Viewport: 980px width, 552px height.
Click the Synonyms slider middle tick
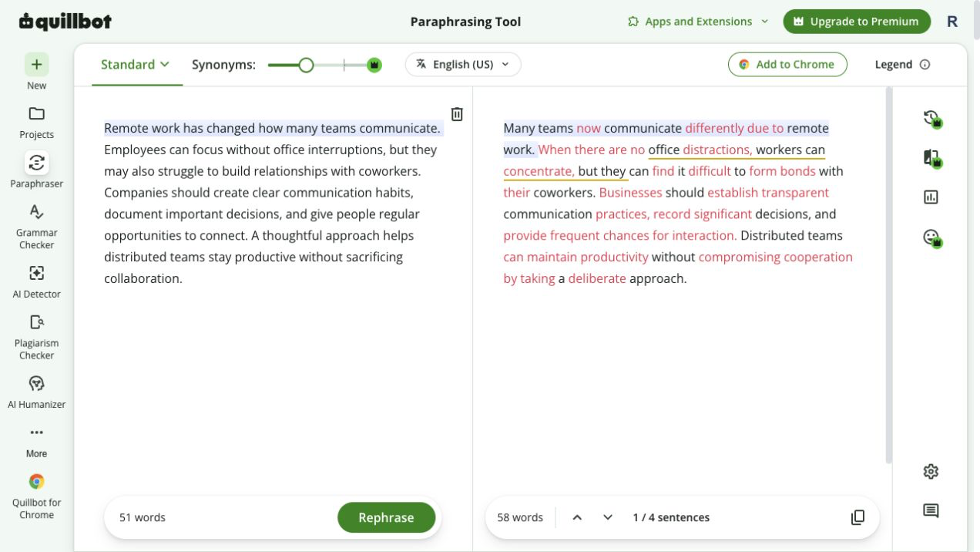click(x=344, y=65)
